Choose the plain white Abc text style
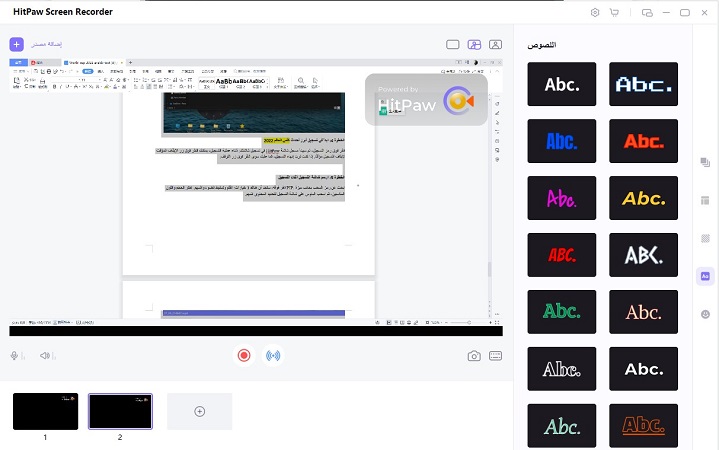719x450 pixels. tap(562, 84)
